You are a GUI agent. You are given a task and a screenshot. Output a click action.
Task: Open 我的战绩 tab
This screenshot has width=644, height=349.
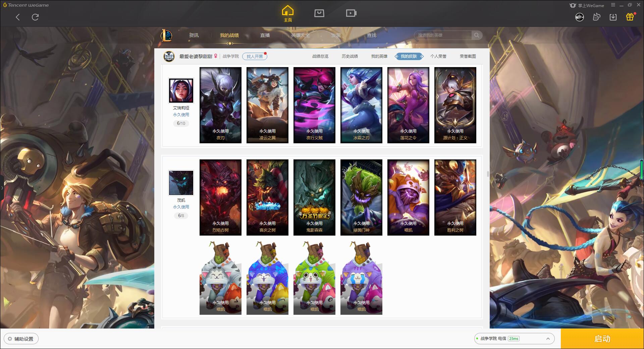coord(229,35)
